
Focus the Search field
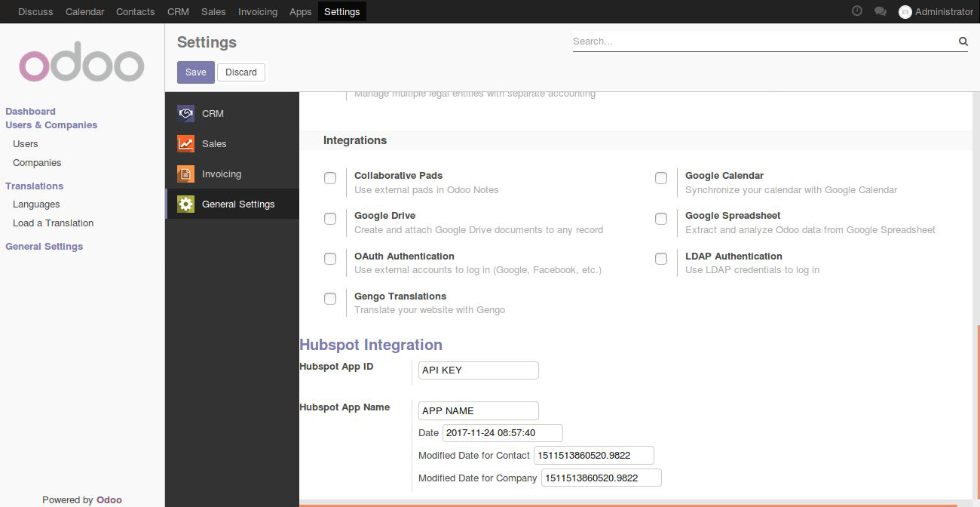tap(763, 41)
